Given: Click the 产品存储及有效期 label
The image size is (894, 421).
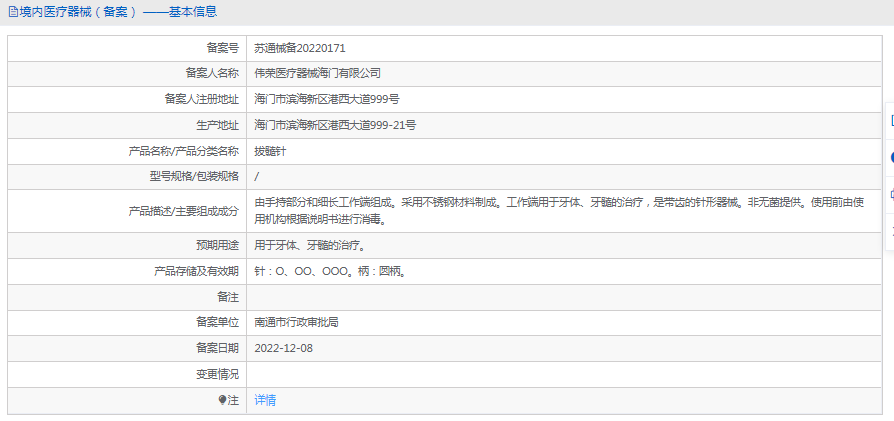Looking at the screenshot, I should pyautogui.click(x=197, y=272).
